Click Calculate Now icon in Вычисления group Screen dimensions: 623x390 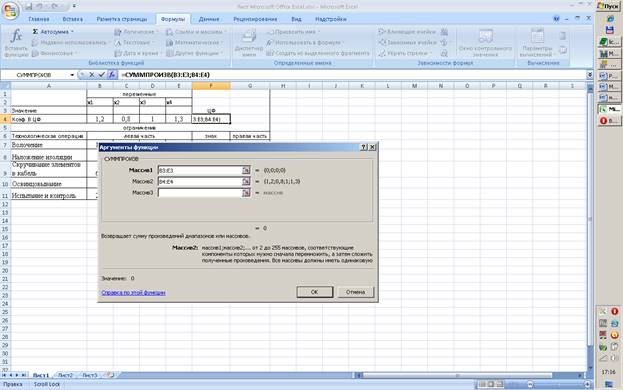click(563, 36)
